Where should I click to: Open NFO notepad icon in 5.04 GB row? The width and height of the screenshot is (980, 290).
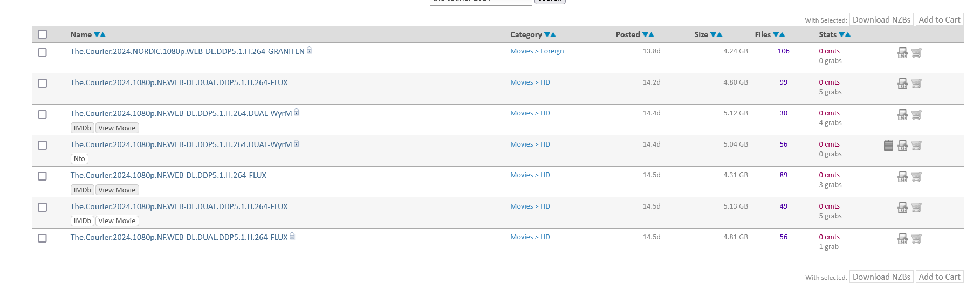tap(888, 146)
